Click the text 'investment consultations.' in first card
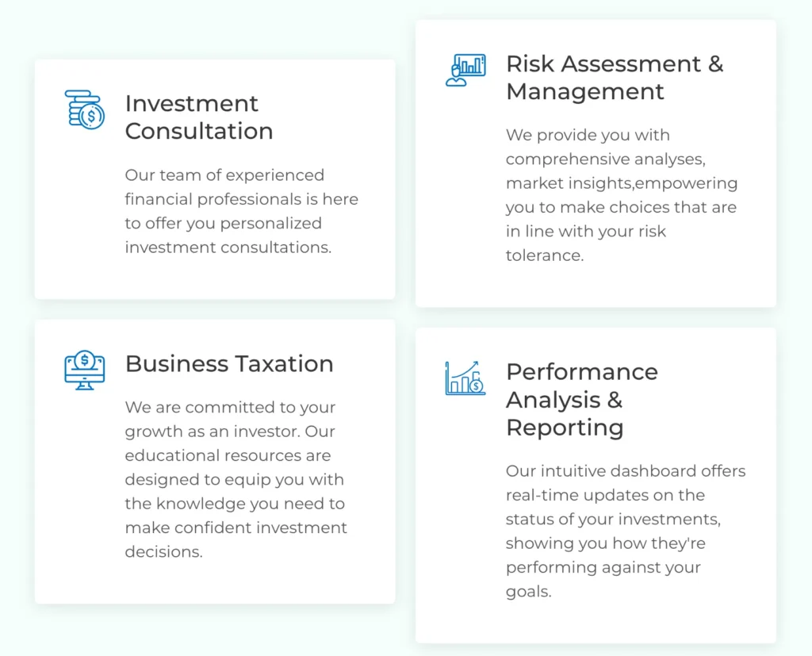This screenshot has width=812, height=656. pos(228,247)
